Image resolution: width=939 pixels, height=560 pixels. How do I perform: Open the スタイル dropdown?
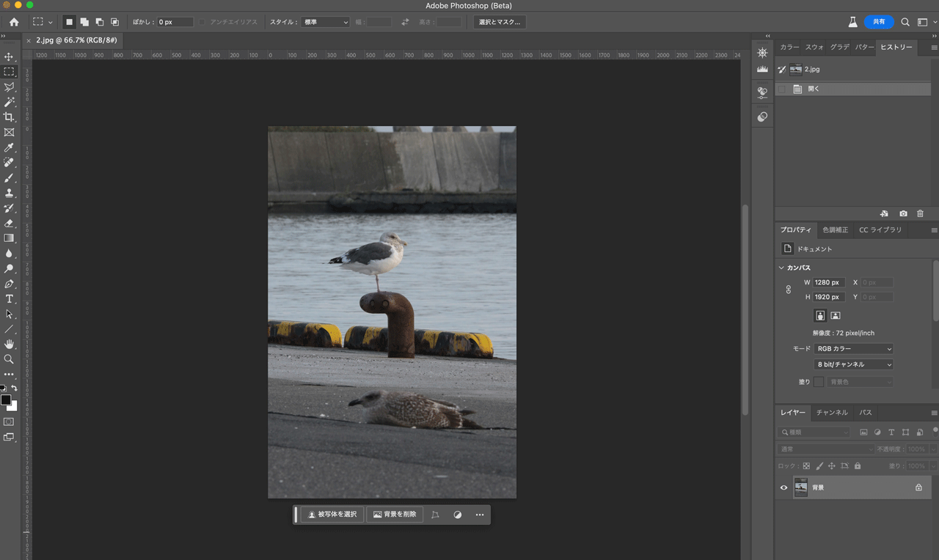pyautogui.click(x=326, y=22)
